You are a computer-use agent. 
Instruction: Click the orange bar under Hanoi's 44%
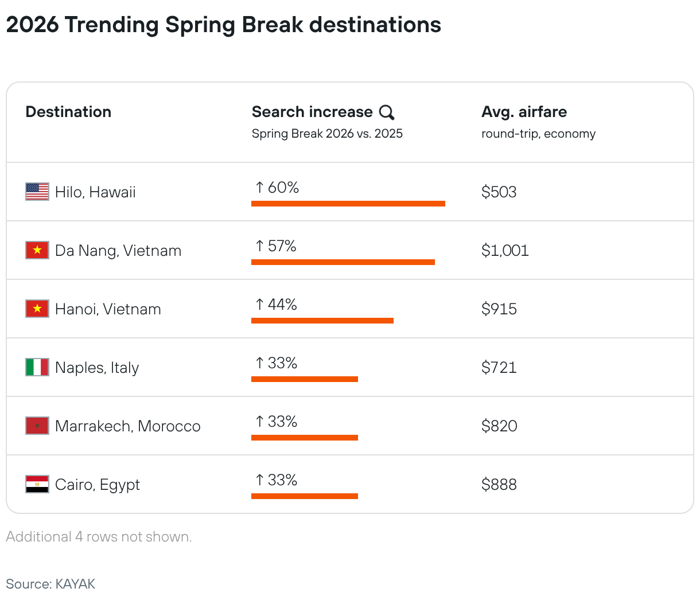point(322,321)
